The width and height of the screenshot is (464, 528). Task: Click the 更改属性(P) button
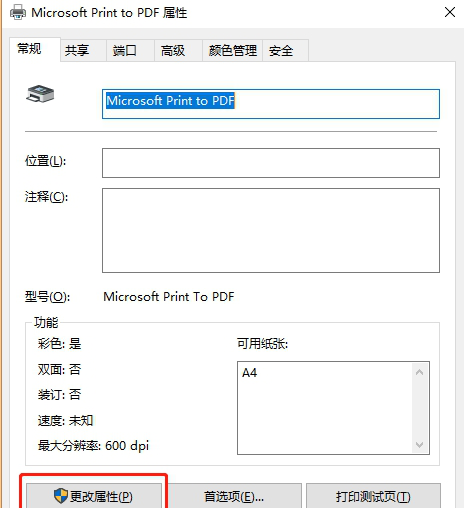point(94,496)
